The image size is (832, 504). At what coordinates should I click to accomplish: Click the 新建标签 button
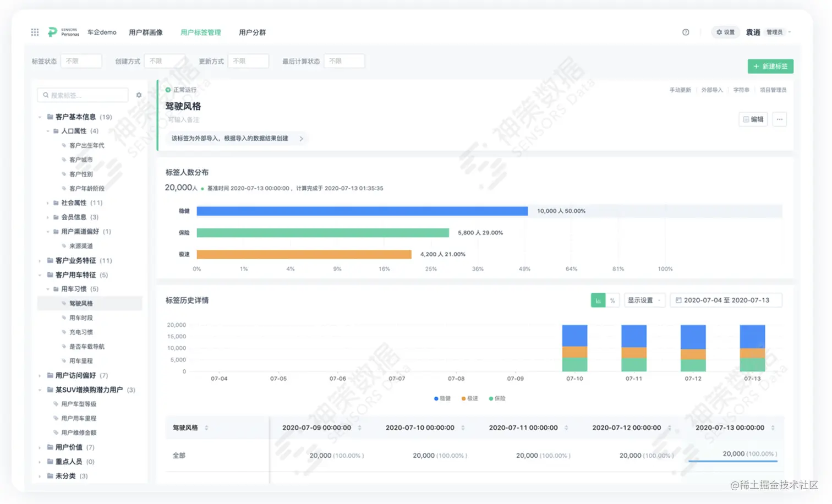tap(770, 66)
